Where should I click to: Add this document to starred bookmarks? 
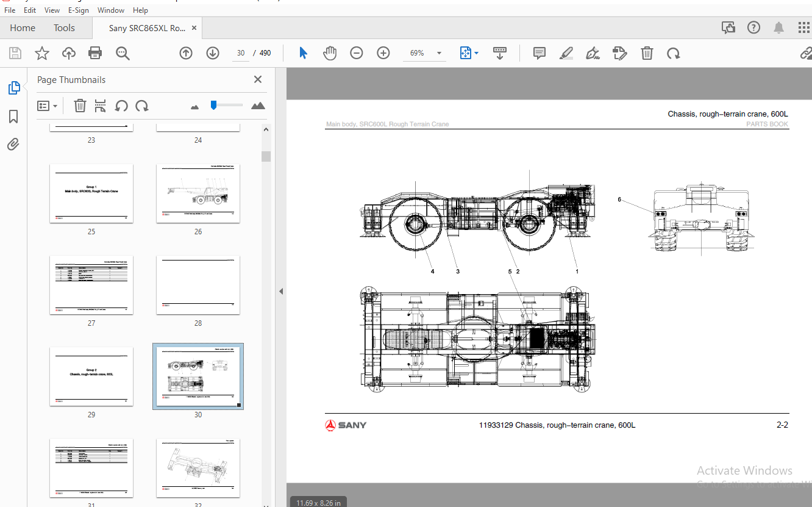pyautogui.click(x=41, y=53)
